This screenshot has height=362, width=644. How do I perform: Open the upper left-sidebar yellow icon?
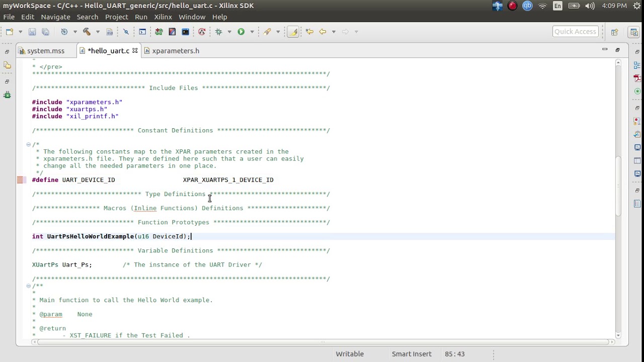pyautogui.click(x=7, y=65)
